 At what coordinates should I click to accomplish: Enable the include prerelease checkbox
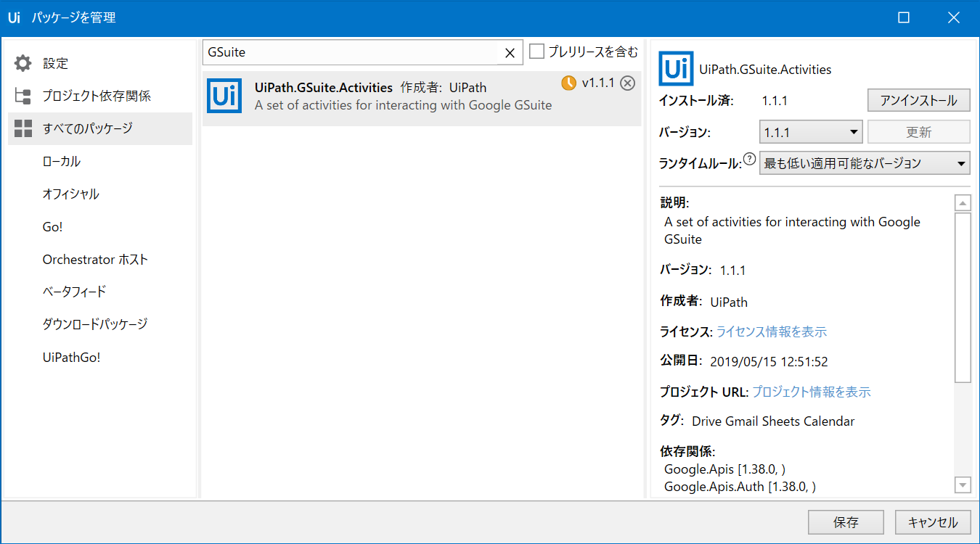pos(537,51)
